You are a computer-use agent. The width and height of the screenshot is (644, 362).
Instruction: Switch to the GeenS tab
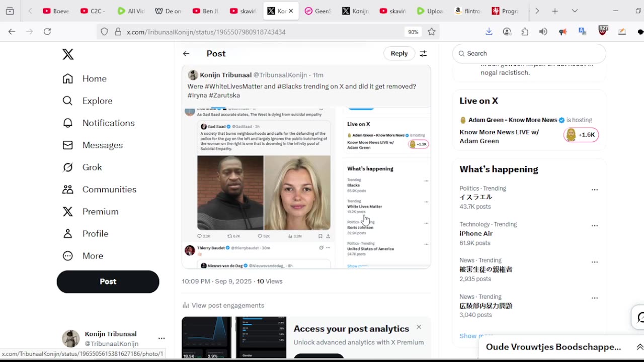tap(317, 11)
